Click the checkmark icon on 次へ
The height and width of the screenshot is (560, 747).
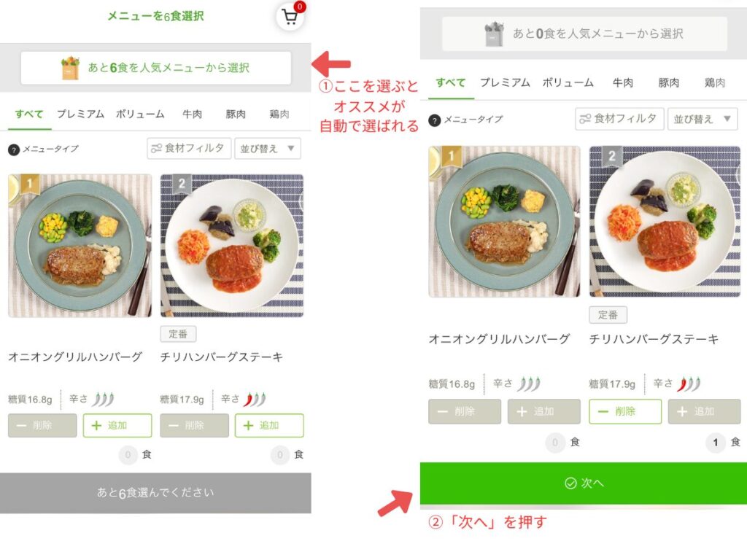pyautogui.click(x=570, y=483)
